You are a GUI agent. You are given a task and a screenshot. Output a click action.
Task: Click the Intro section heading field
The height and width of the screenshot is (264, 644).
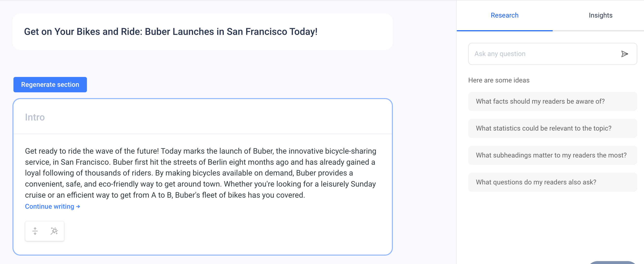(202, 117)
